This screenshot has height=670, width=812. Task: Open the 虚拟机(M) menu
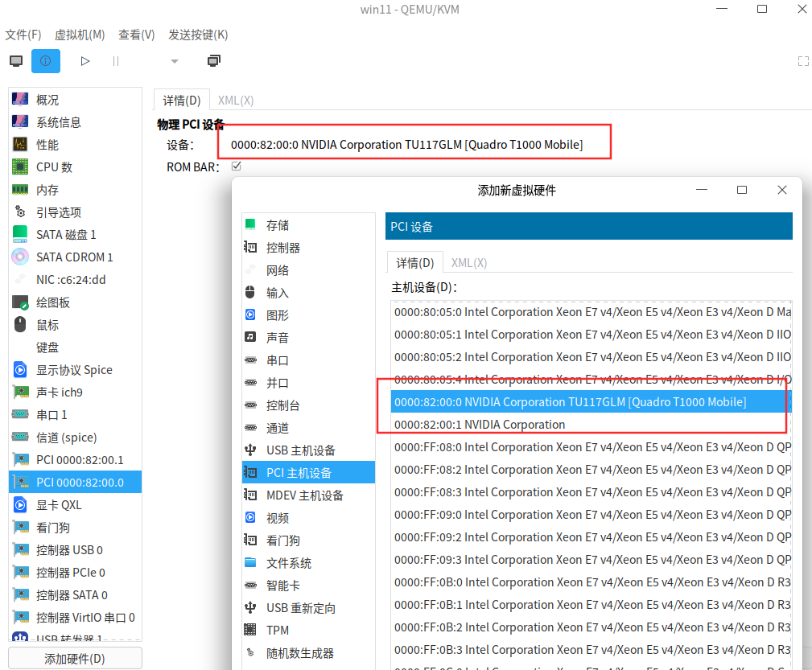(x=80, y=35)
